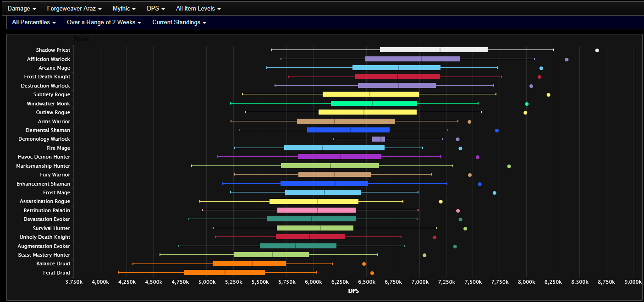644x302 pixels.
Task: Click the Marksmanship Hunter label
Action: (x=43, y=166)
